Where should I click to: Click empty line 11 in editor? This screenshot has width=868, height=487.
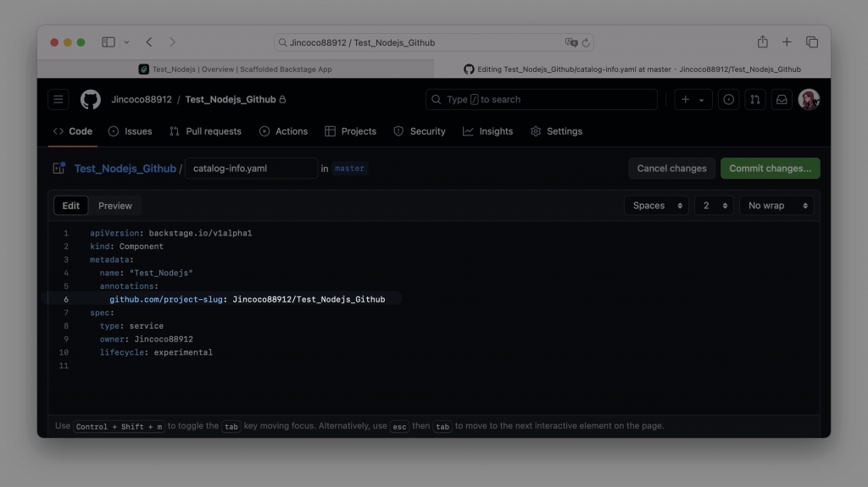(x=433, y=366)
